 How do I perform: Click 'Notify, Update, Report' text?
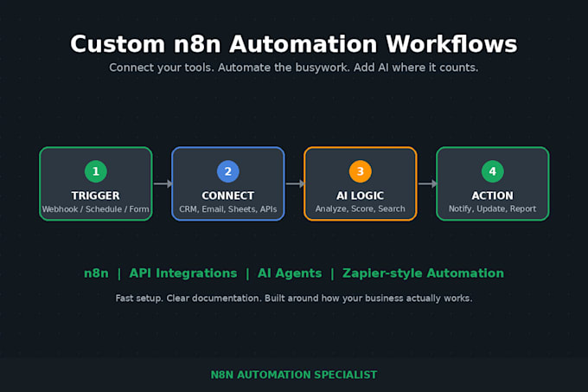tap(492, 209)
